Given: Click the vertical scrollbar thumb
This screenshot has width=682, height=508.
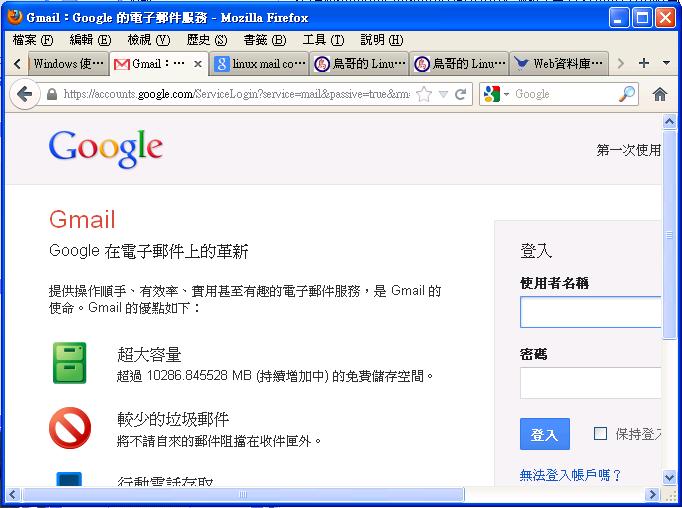Looking at the screenshot, I should (669, 235).
